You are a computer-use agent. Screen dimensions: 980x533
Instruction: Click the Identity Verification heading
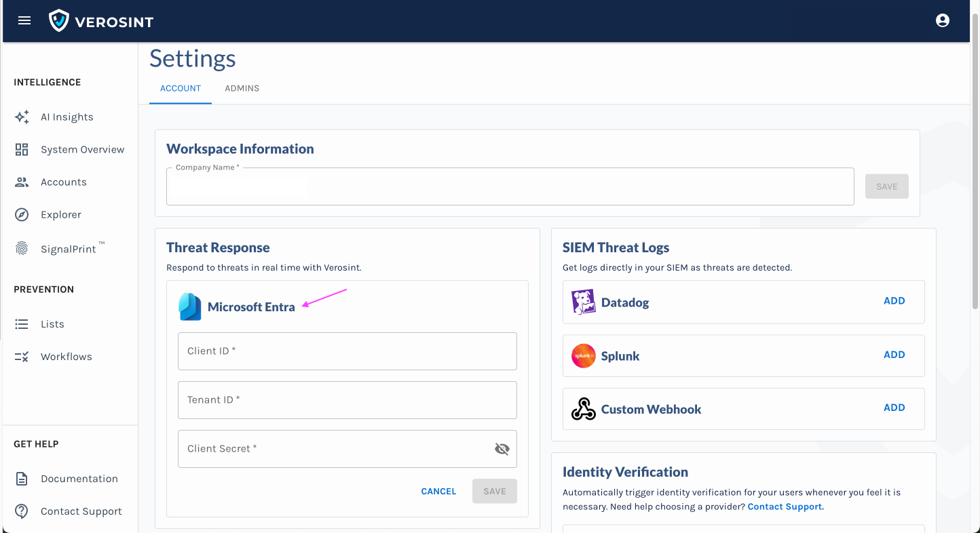[625, 472]
